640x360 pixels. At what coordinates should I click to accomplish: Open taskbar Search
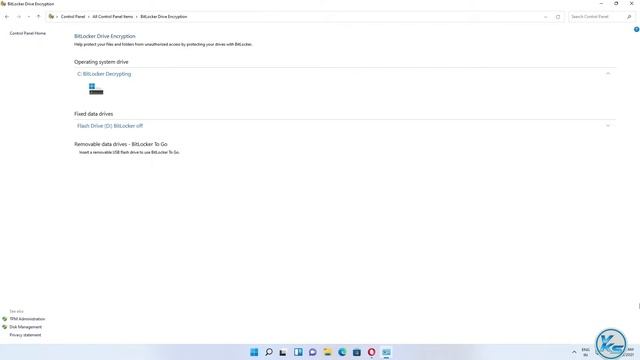[269, 352]
